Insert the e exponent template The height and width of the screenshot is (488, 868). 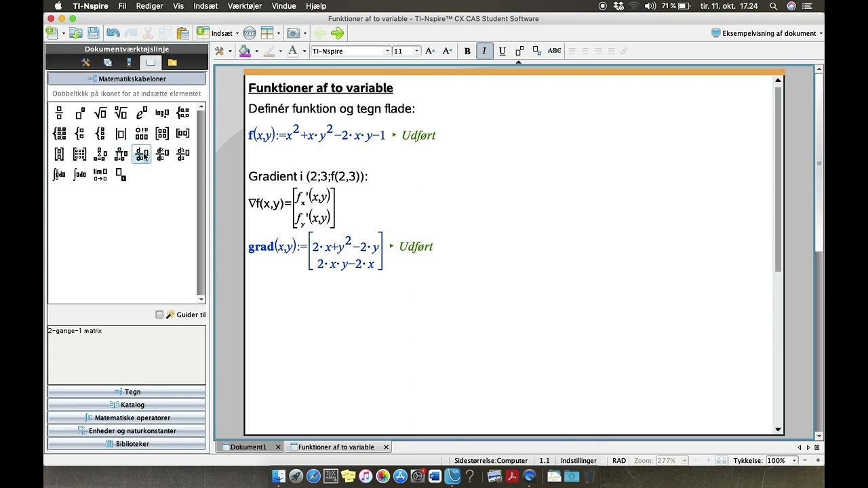click(142, 113)
